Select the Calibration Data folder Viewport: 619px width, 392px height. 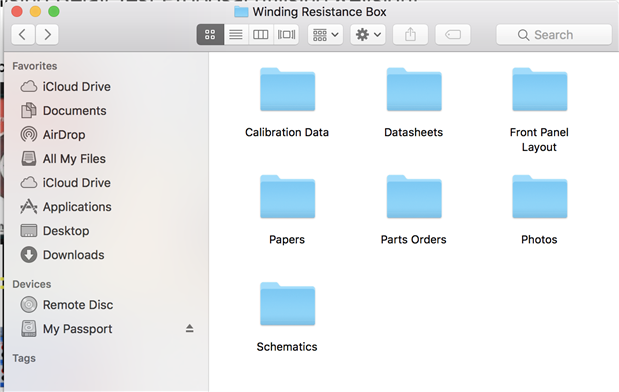287,103
